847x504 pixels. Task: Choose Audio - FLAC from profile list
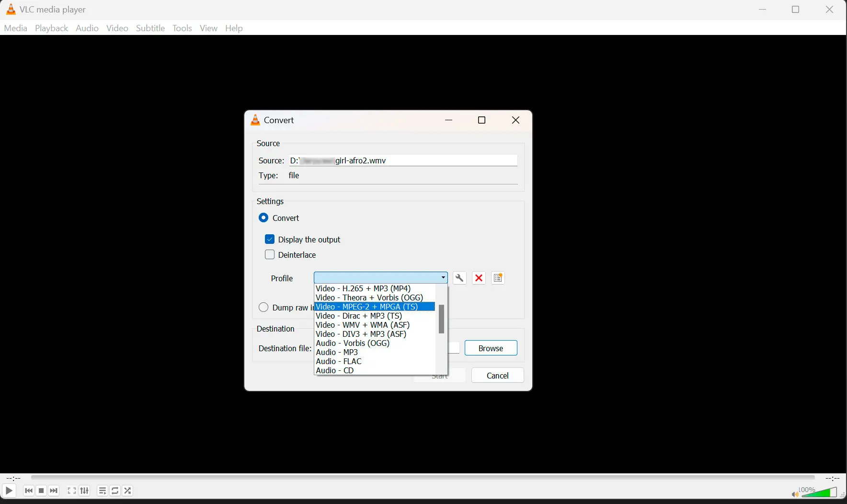[339, 361]
